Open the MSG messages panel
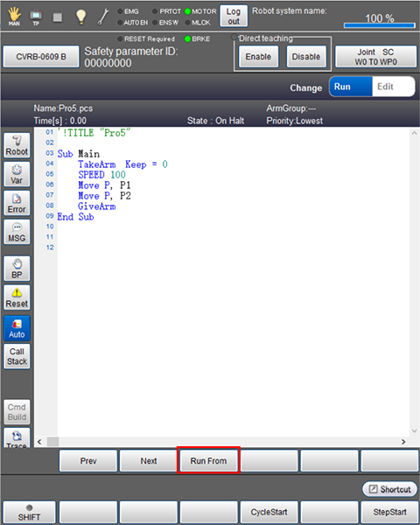The height and width of the screenshot is (525, 420). [x=17, y=232]
